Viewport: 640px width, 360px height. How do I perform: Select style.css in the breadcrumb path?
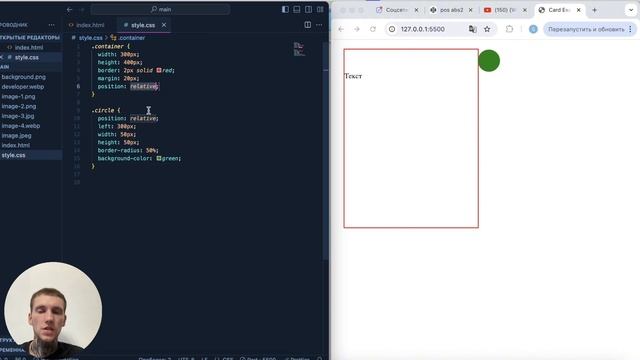point(91,38)
